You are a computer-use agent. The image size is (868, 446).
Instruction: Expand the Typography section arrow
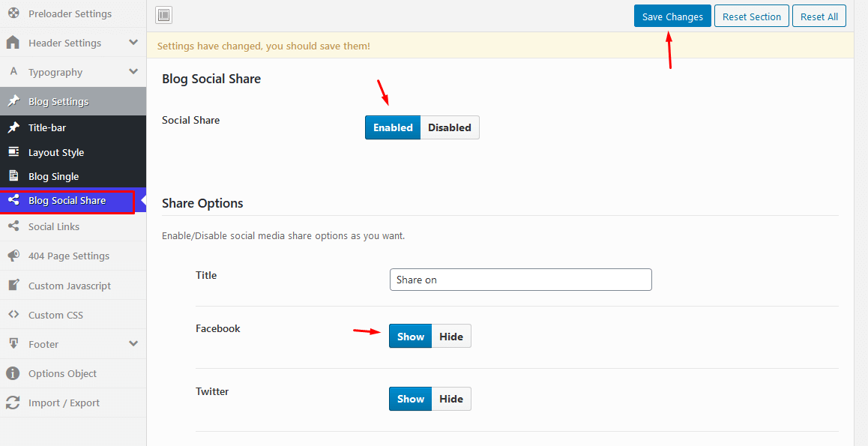pos(133,72)
